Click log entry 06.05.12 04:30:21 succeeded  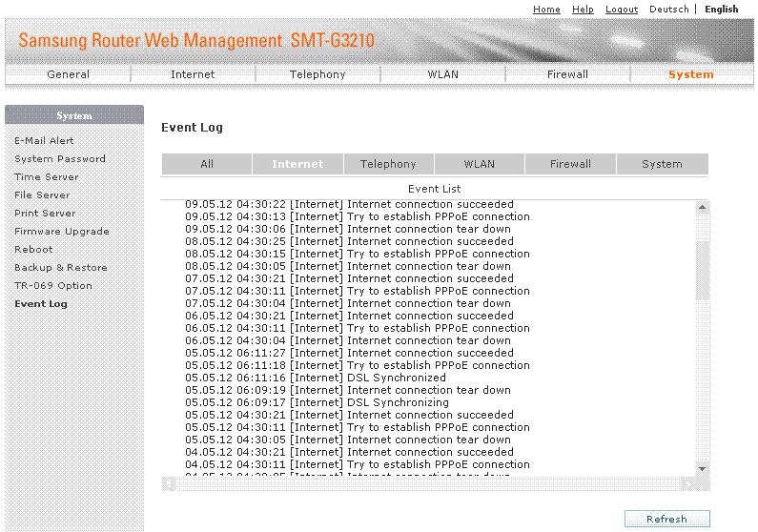click(x=349, y=316)
